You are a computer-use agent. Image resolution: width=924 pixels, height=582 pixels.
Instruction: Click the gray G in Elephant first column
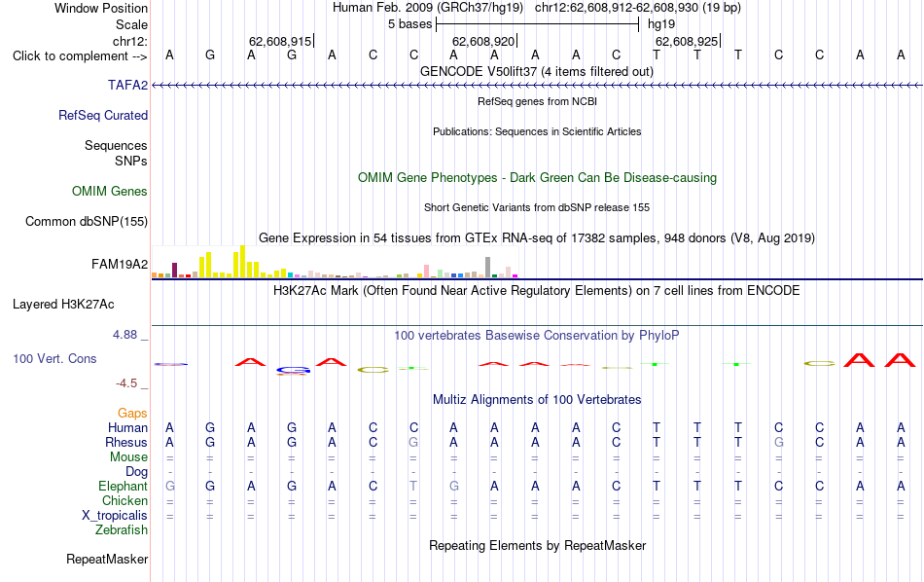tap(169, 486)
